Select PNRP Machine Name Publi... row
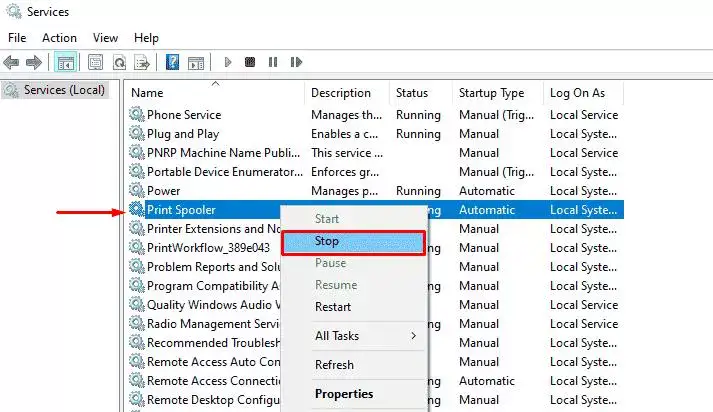The image size is (713, 412). coord(376,153)
